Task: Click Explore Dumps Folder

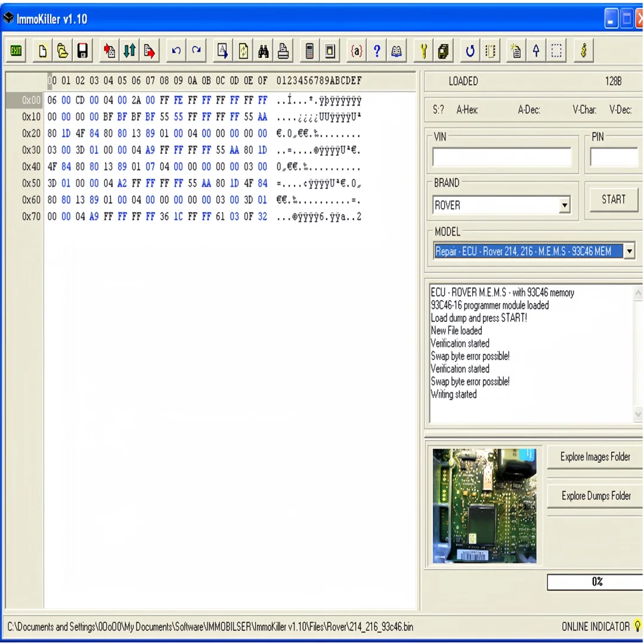Action: coord(596,496)
